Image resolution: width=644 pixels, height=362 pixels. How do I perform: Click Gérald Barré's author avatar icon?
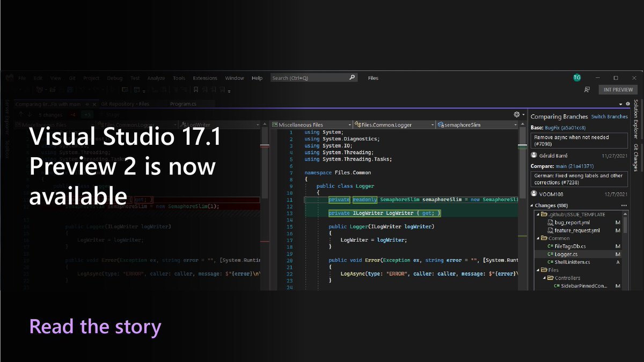point(534,155)
